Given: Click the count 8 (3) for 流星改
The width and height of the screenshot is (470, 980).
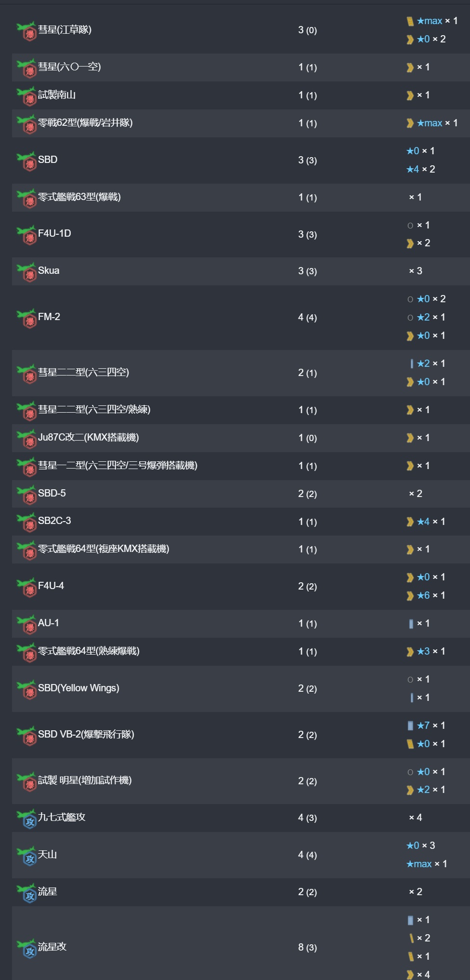Looking at the screenshot, I should [307, 948].
